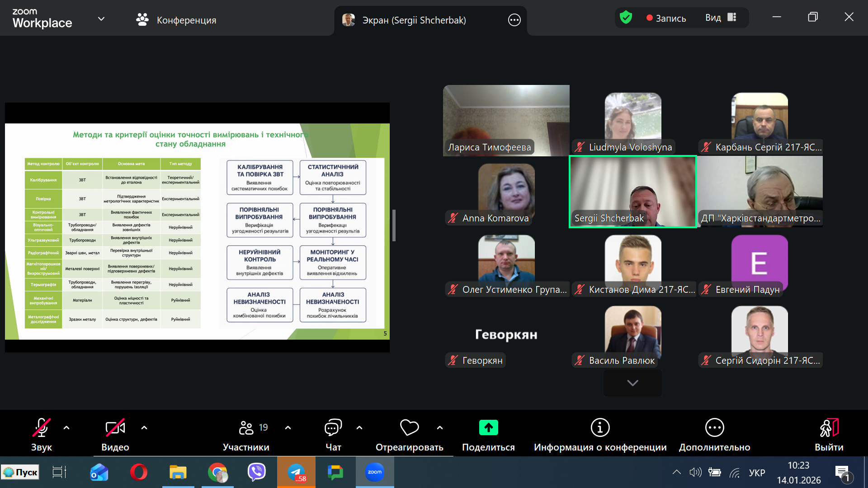Open Conference information icon
Viewport: 868px width, 488px height.
tap(600, 427)
